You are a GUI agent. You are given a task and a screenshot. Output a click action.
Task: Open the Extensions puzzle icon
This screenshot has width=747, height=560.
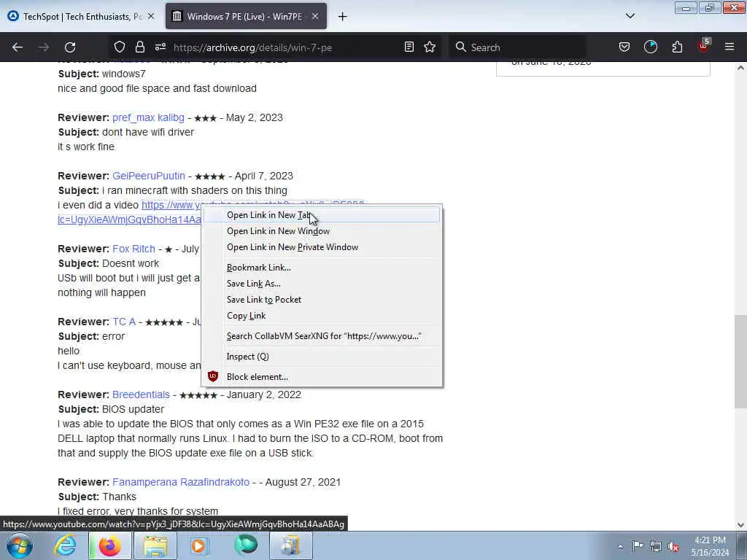(x=677, y=47)
